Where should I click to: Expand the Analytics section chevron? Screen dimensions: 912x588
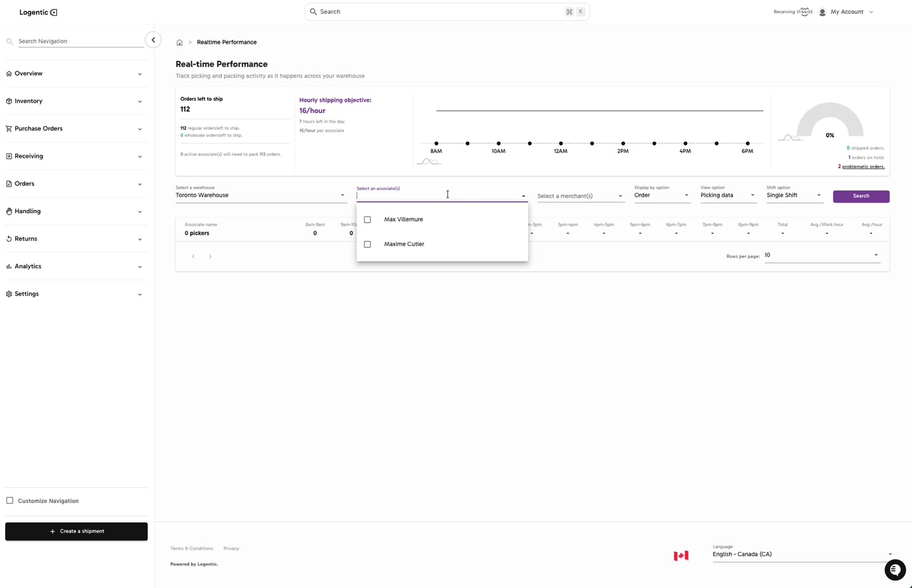(x=140, y=266)
